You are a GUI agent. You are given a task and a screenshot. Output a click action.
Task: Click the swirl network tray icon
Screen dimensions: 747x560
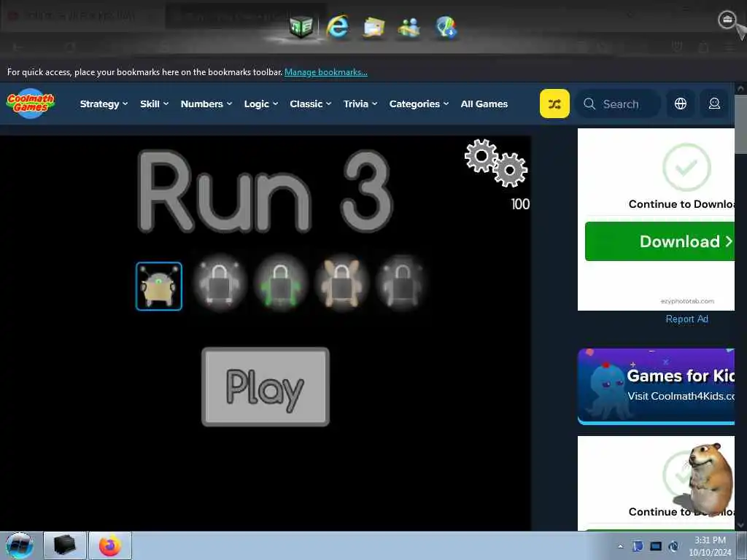[673, 546]
